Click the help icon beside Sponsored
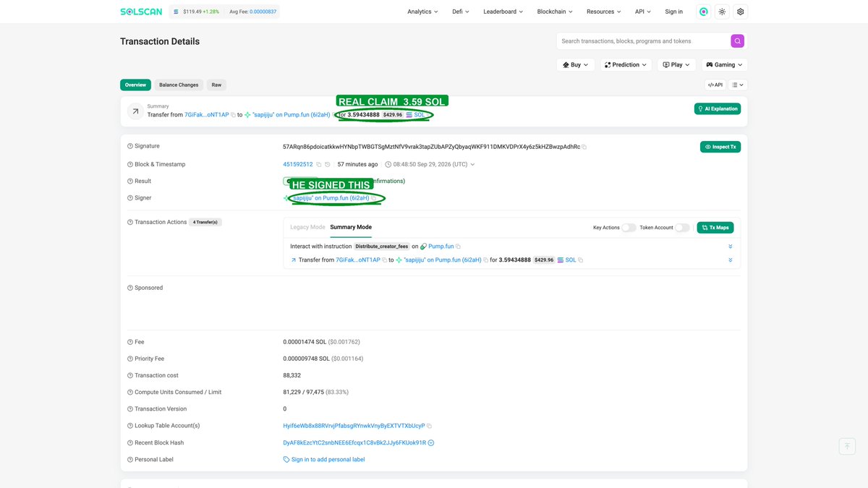Viewport: 868px width, 488px height. pos(130,288)
